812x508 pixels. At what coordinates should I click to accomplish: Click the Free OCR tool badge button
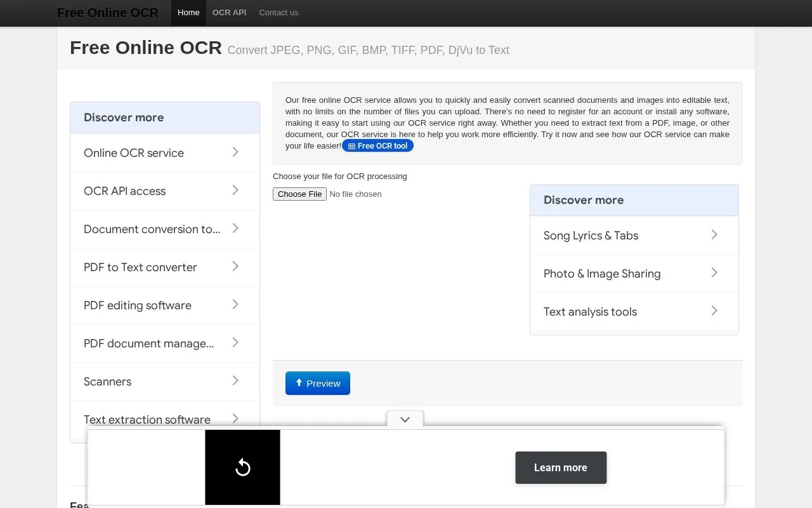coord(378,146)
